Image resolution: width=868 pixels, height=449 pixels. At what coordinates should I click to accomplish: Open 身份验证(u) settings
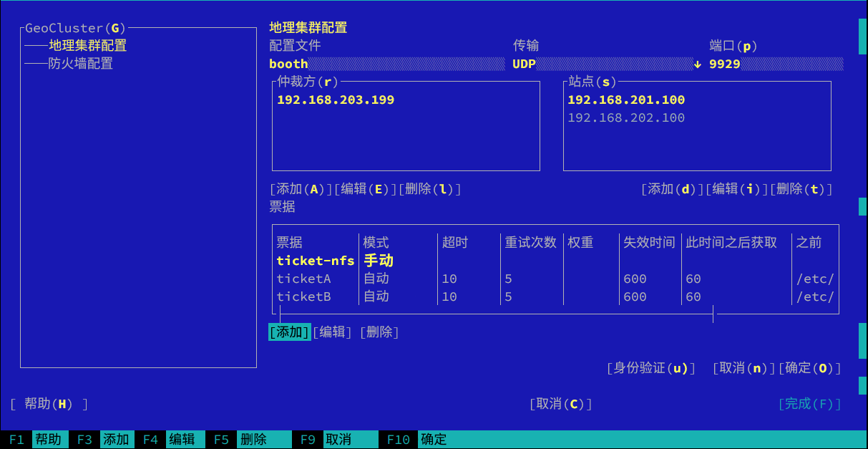(650, 368)
